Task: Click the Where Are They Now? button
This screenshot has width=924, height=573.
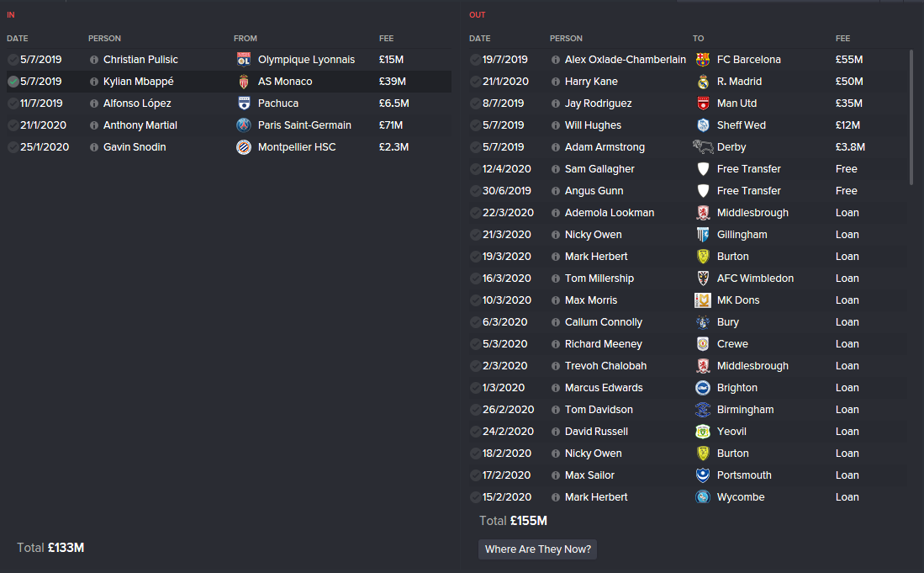Action: (x=538, y=549)
